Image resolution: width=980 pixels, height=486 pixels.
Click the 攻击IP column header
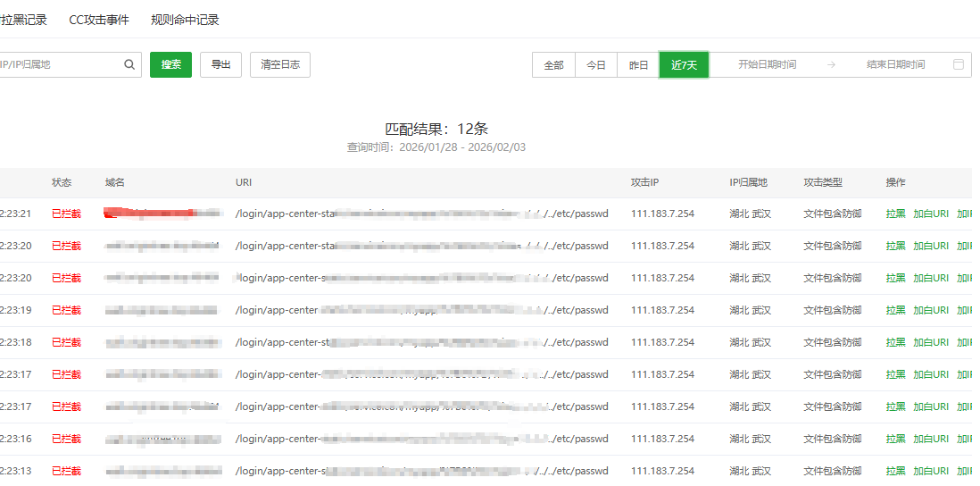645,182
